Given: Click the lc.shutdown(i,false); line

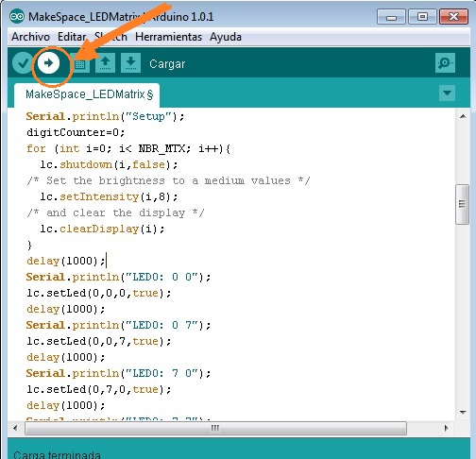Looking at the screenshot, I should (x=109, y=164).
